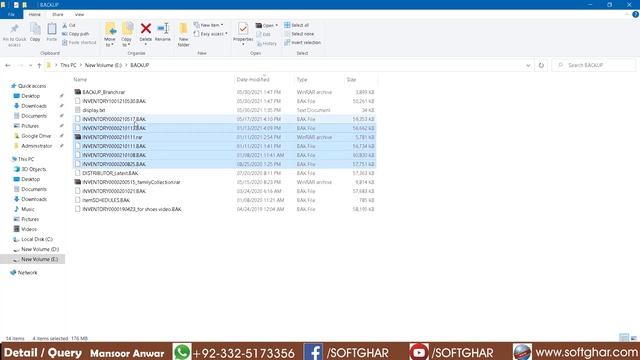Image resolution: width=640 pixels, height=360 pixels.
Task: Click the Up one level arrow
Action: [x=39, y=65]
